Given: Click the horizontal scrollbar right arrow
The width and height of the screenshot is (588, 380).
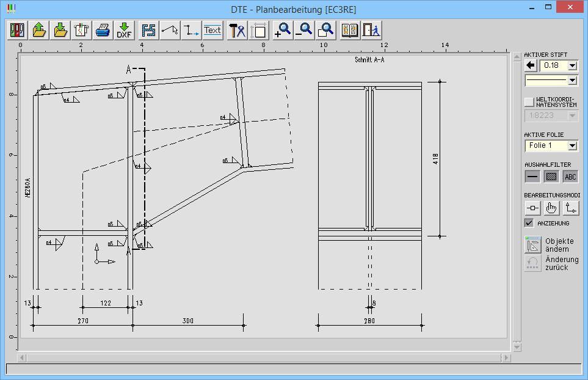Looking at the screenshot, I should pos(506,357).
